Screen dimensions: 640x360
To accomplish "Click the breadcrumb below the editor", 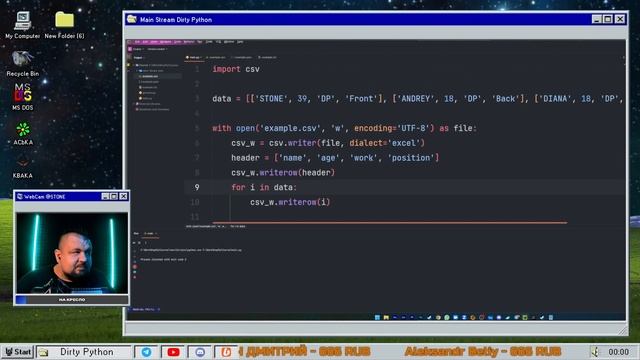I will (x=216, y=227).
